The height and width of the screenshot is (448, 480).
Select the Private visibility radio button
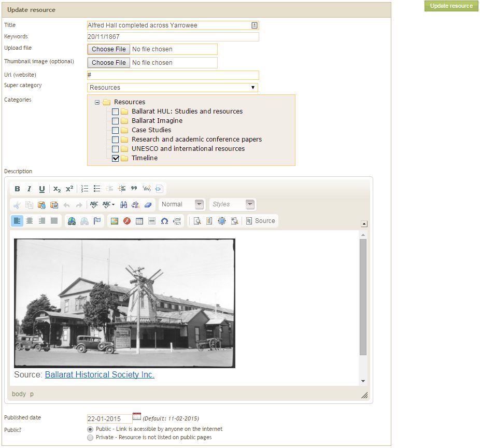click(91, 438)
